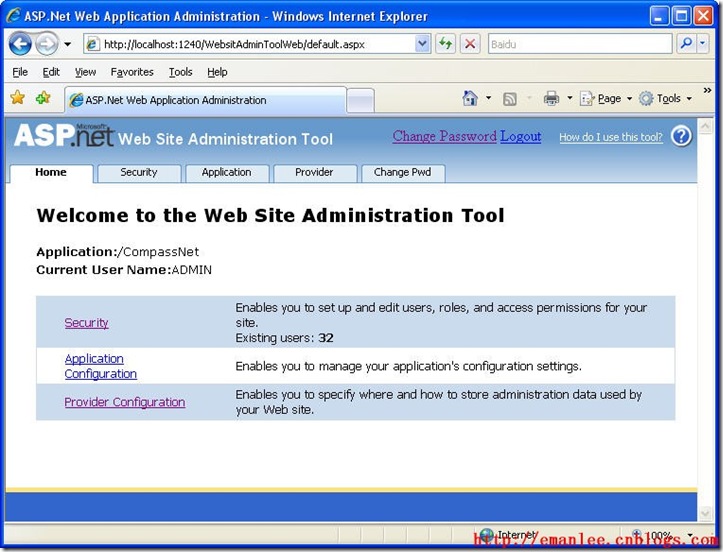Maximize the Internet Explorer window

tap(681, 16)
